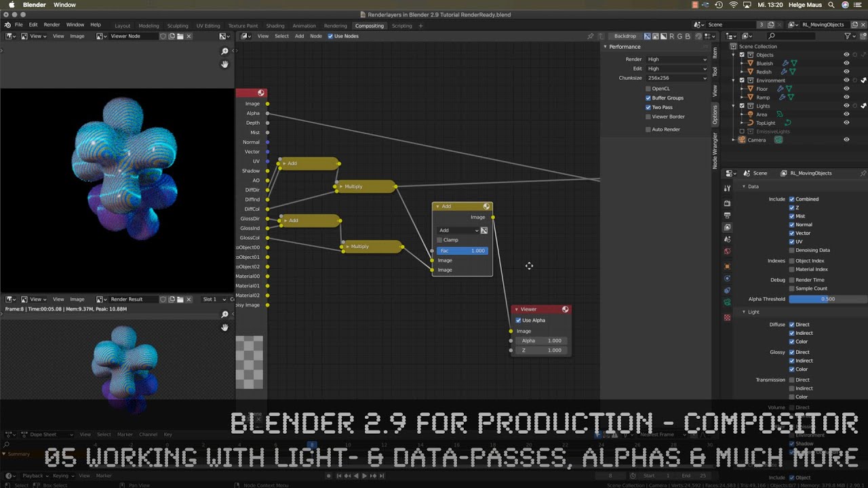Enable the EmissiveLights collection checkbox
The width and height of the screenshot is (868, 488).
[742, 131]
